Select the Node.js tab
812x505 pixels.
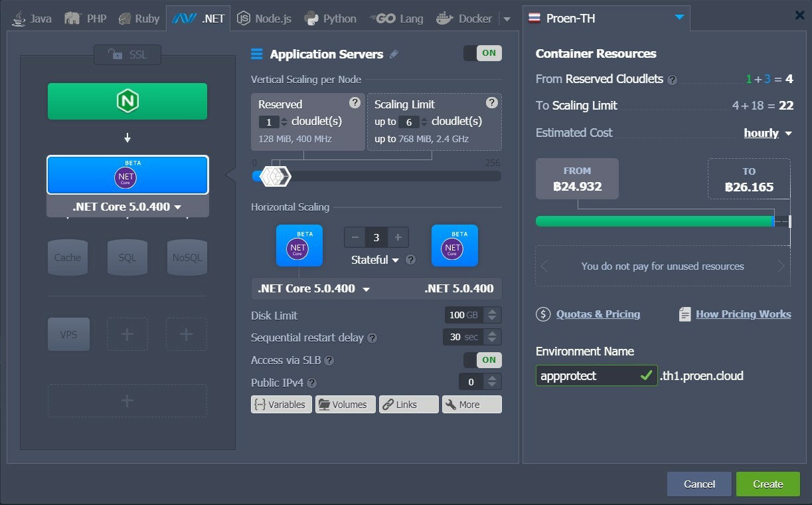(x=264, y=19)
